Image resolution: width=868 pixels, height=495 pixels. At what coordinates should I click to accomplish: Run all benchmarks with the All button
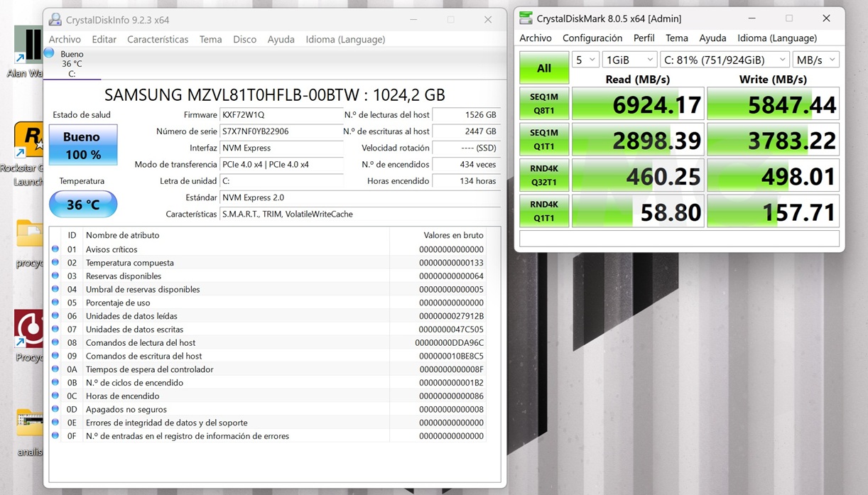click(x=543, y=67)
